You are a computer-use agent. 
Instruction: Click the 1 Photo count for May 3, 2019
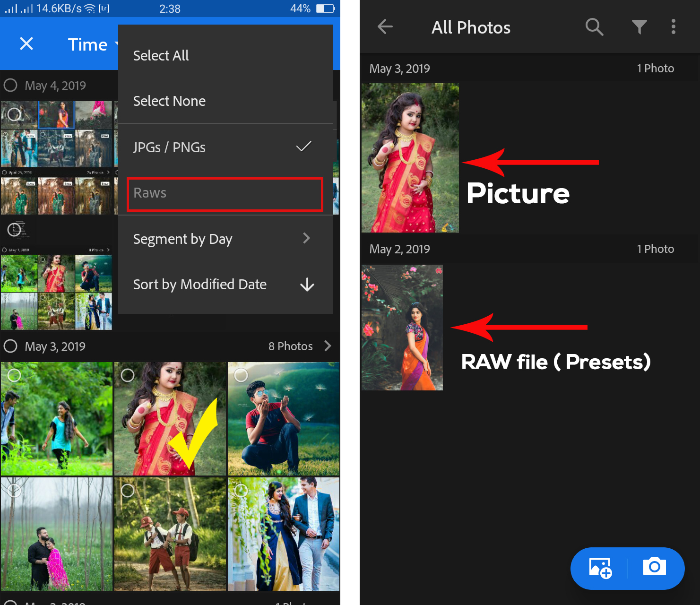tap(656, 69)
